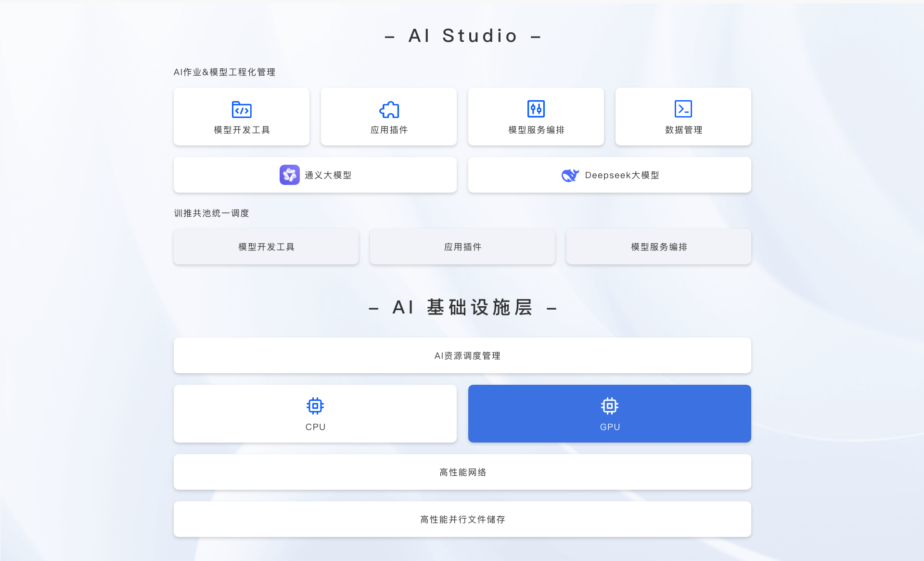Click the 通义大模型 text label
Screen dimensions: 924x561
coord(328,175)
